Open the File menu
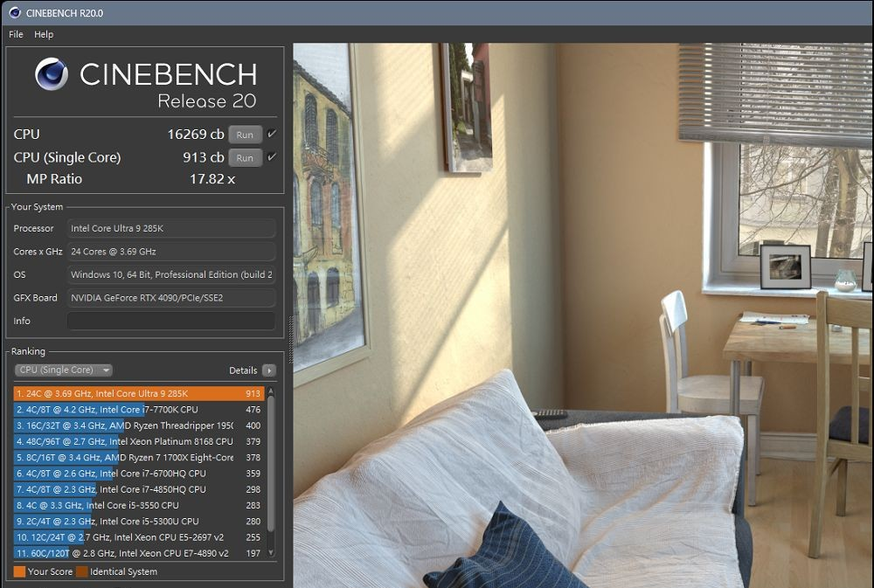This screenshot has height=588, width=874. click(16, 35)
